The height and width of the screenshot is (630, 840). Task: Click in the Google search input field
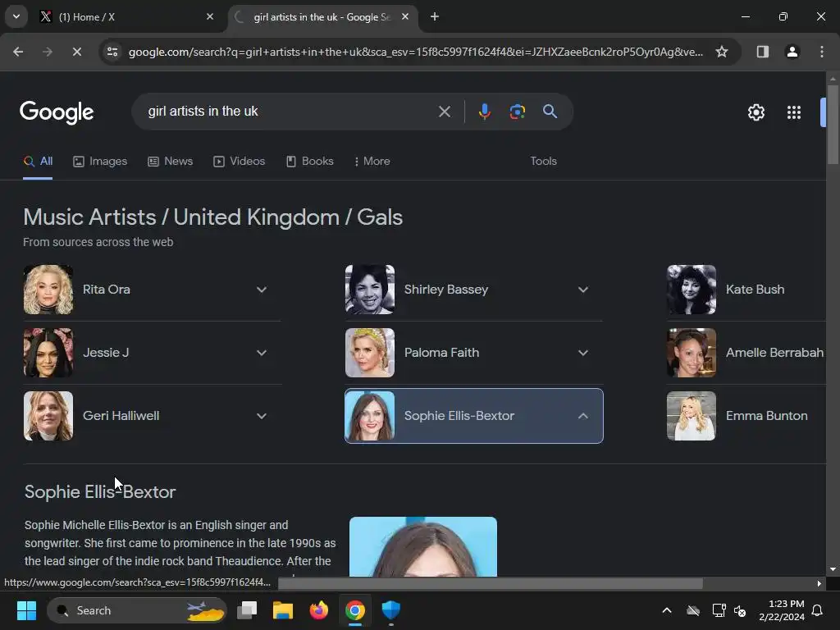(x=290, y=112)
